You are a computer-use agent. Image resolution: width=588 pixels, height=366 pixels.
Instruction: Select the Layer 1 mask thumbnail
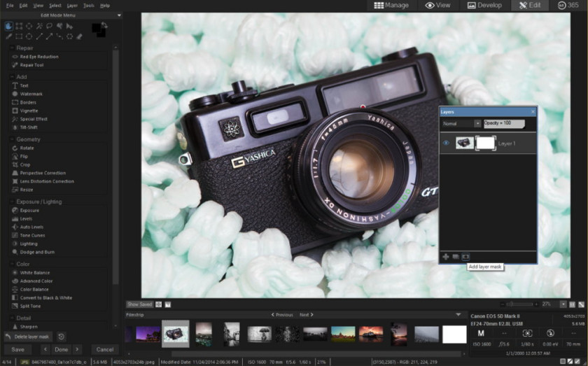pyautogui.click(x=485, y=143)
